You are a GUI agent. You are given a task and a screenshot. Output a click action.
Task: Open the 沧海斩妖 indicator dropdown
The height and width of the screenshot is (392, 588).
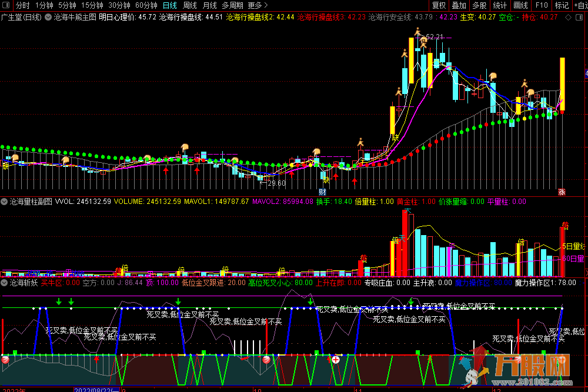[x=4, y=283]
